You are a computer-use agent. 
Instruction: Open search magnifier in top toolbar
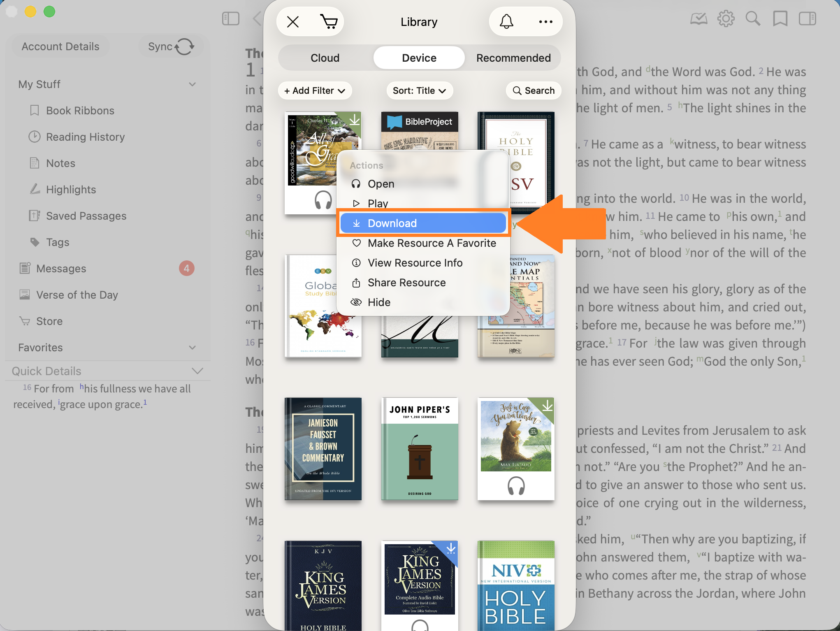(753, 19)
